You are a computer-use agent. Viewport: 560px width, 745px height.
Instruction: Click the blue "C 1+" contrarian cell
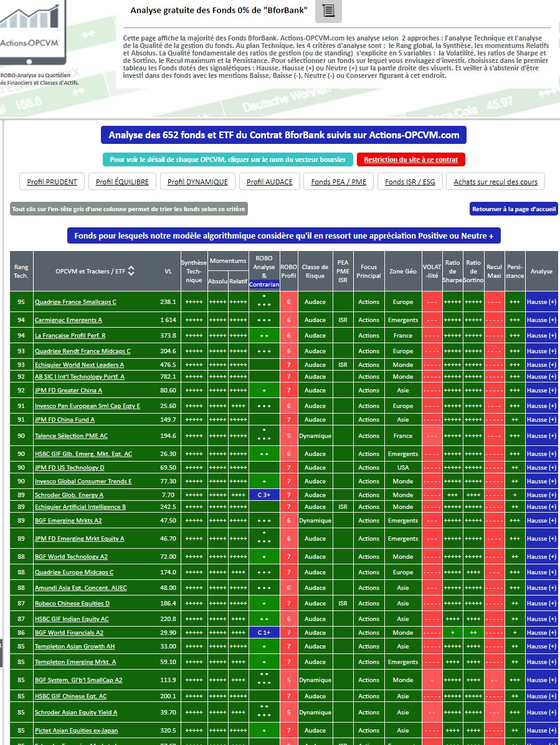point(264,633)
